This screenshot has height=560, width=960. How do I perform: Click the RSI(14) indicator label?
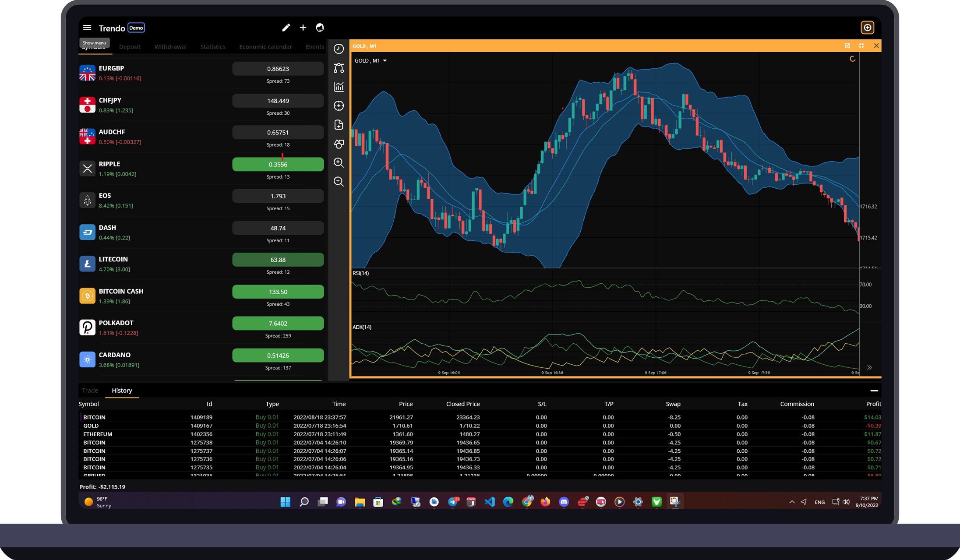click(x=360, y=273)
